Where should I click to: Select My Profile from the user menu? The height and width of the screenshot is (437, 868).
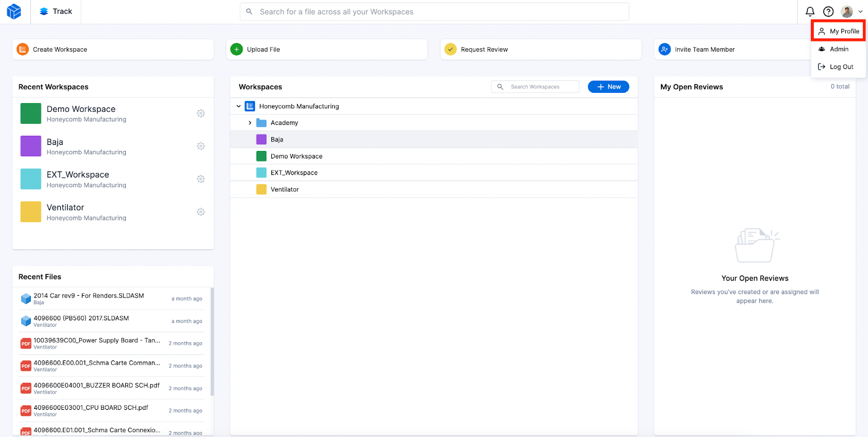(x=839, y=31)
